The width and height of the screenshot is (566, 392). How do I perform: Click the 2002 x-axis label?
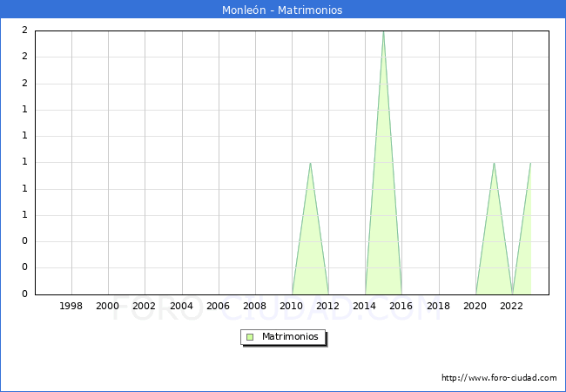(144, 306)
